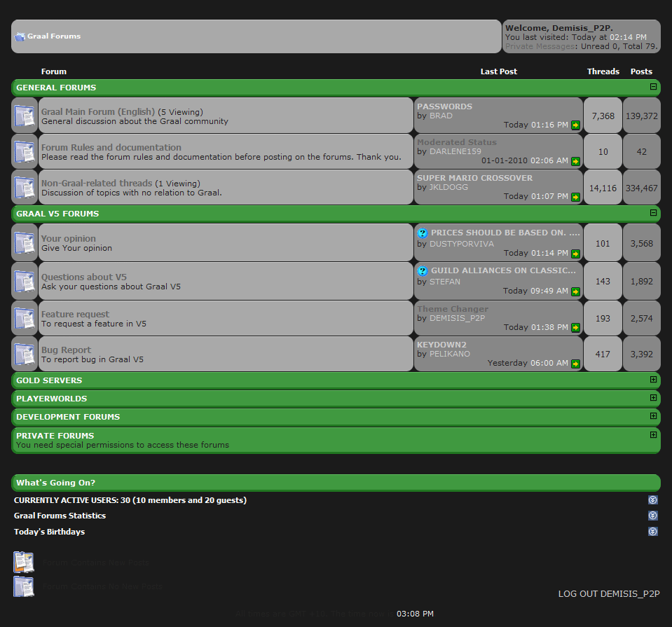Open the Moderated Status thread
The width and height of the screenshot is (672, 627).
pyautogui.click(x=457, y=142)
